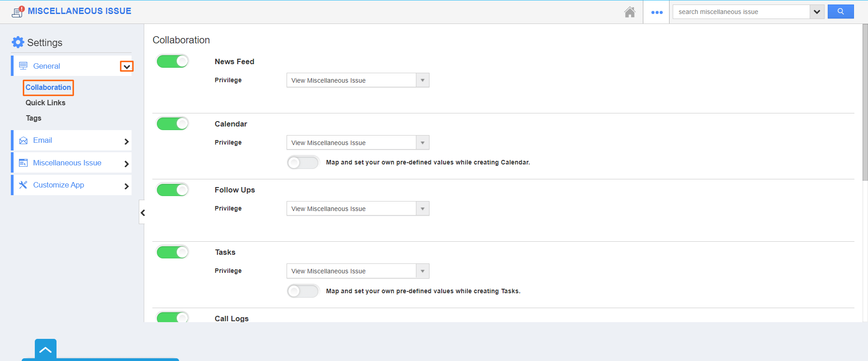Viewport: 868px width, 361px height.
Task: Focus the search miscellaneous issue field
Action: [x=741, y=12]
